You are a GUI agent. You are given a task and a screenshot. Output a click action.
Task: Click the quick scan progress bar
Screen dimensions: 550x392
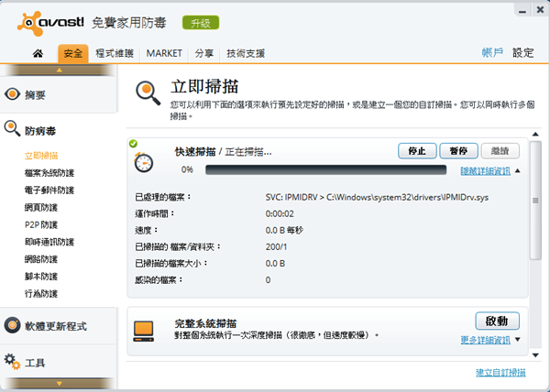[x=325, y=170]
